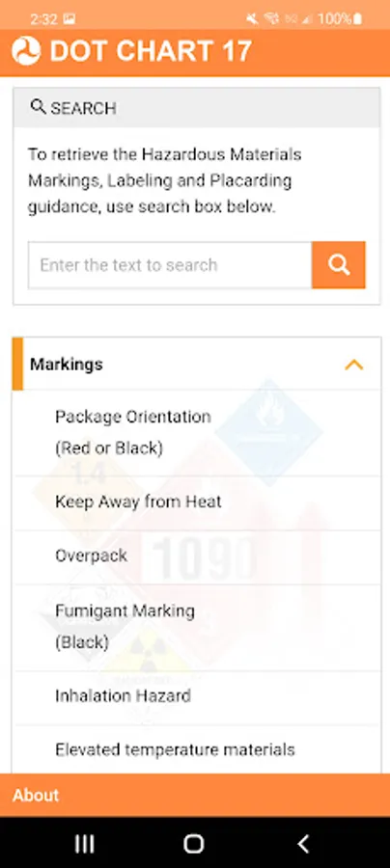The image size is (390, 868).
Task: Tap the Android recent apps button
Action: pyautogui.click(x=84, y=844)
